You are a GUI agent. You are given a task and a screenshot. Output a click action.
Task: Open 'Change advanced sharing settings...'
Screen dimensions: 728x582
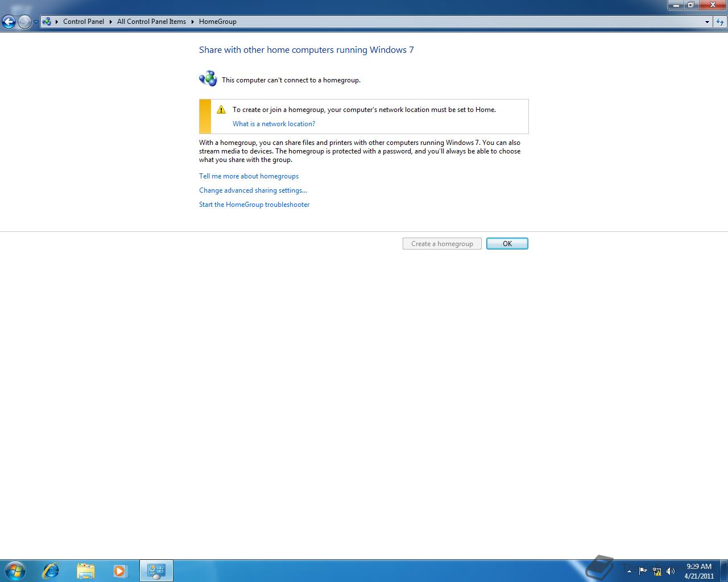253,190
